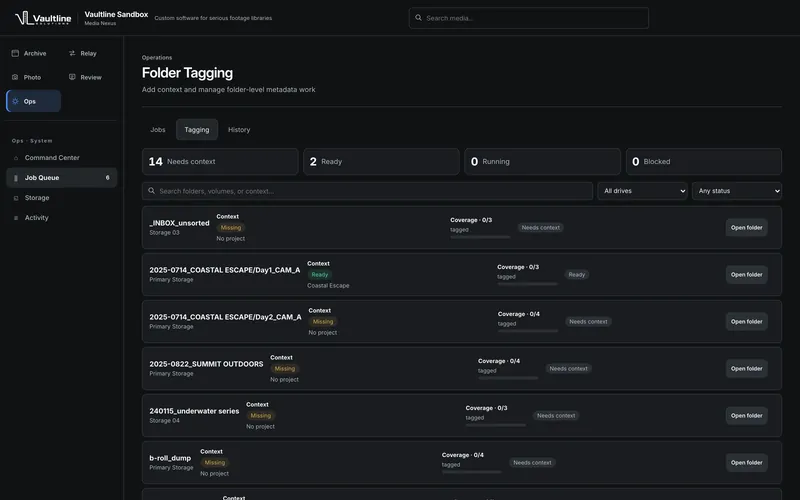Click Needs context badge on SUMMIT OUTDOORS row
The width and height of the screenshot is (800, 500).
coord(568,368)
